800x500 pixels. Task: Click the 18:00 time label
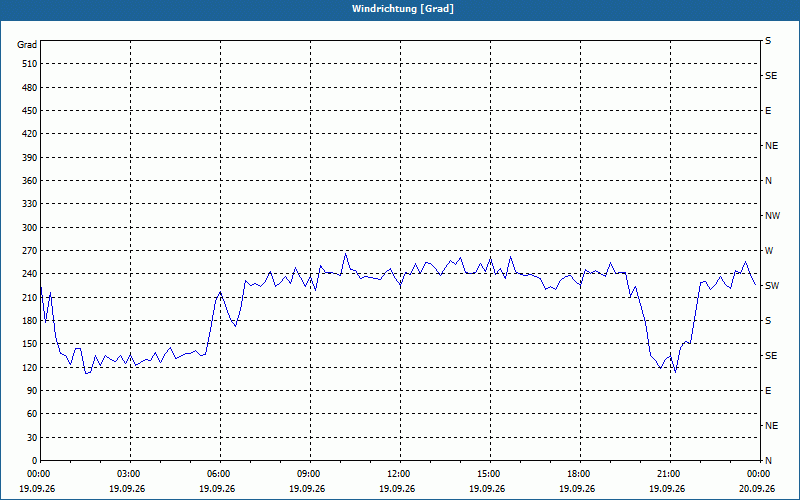(580, 473)
